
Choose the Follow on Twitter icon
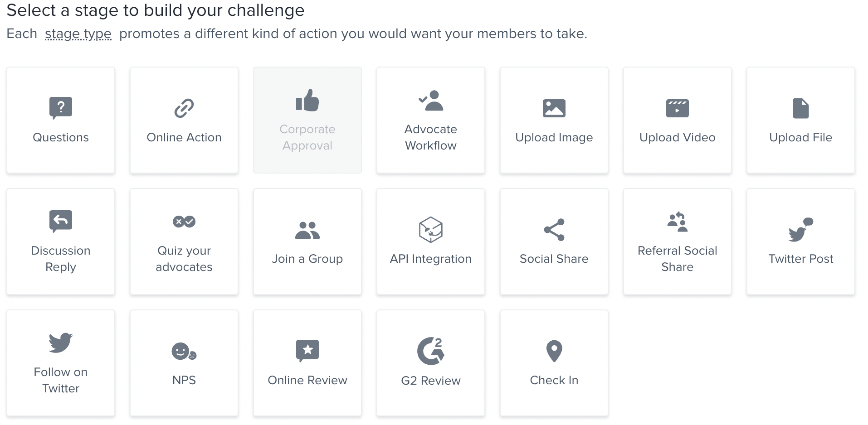coord(61,343)
